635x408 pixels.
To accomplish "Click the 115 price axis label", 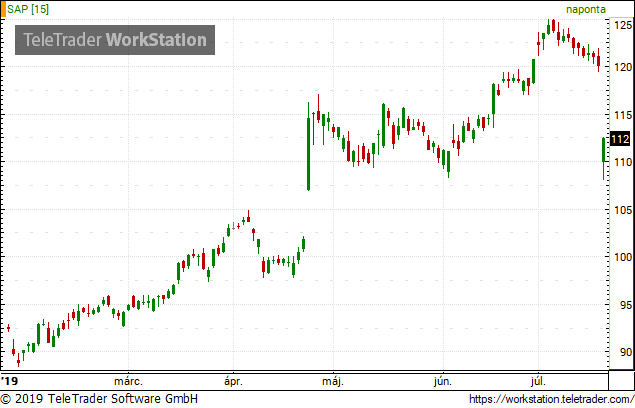I will (x=623, y=115).
